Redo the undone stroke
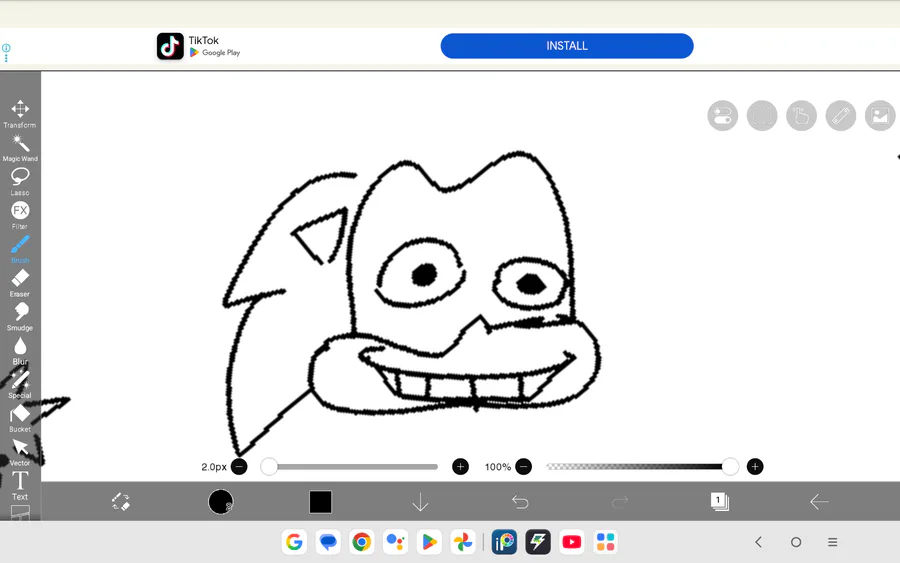This screenshot has height=563, width=900. click(620, 502)
